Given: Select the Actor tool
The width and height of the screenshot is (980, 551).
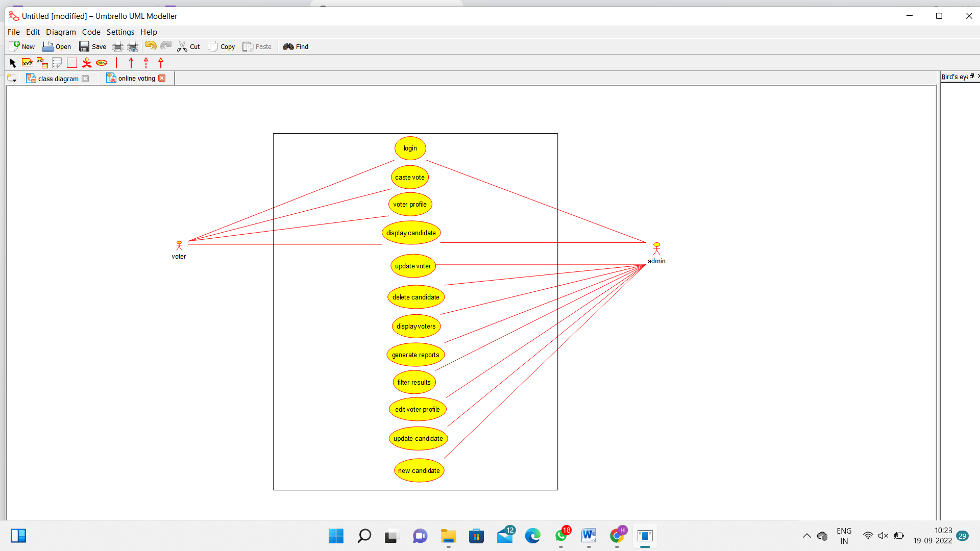Looking at the screenshot, I should 87,63.
